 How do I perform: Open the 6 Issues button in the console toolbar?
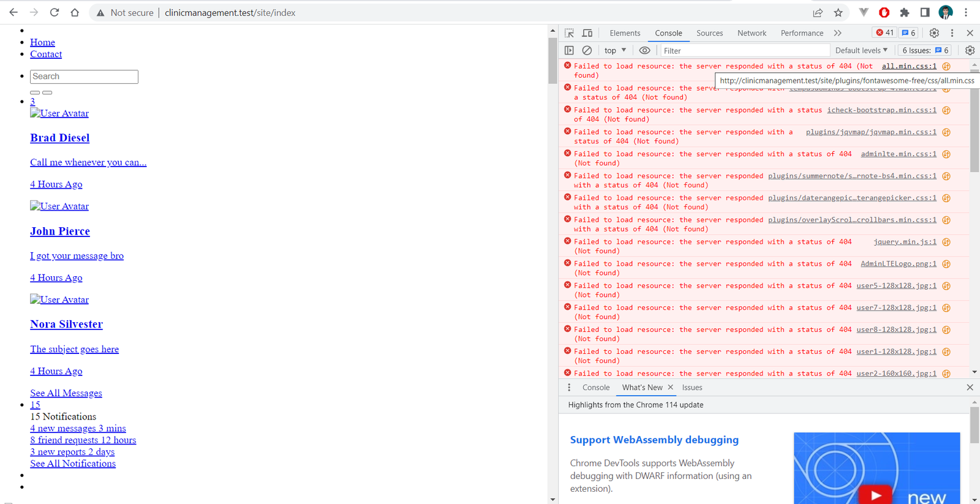[925, 50]
